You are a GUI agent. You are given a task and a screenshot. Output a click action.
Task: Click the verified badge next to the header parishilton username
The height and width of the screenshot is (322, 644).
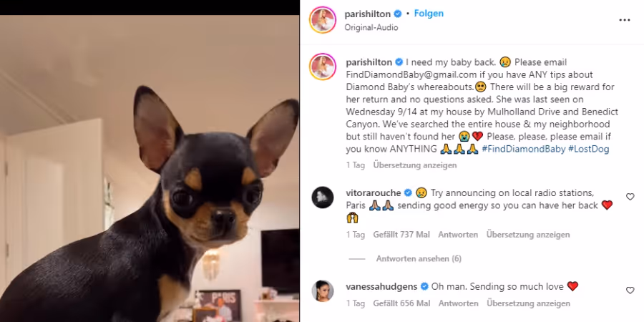398,14
